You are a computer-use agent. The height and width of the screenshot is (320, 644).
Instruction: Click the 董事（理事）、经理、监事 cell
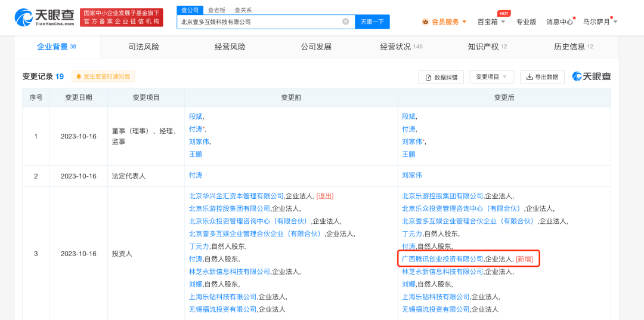click(145, 137)
